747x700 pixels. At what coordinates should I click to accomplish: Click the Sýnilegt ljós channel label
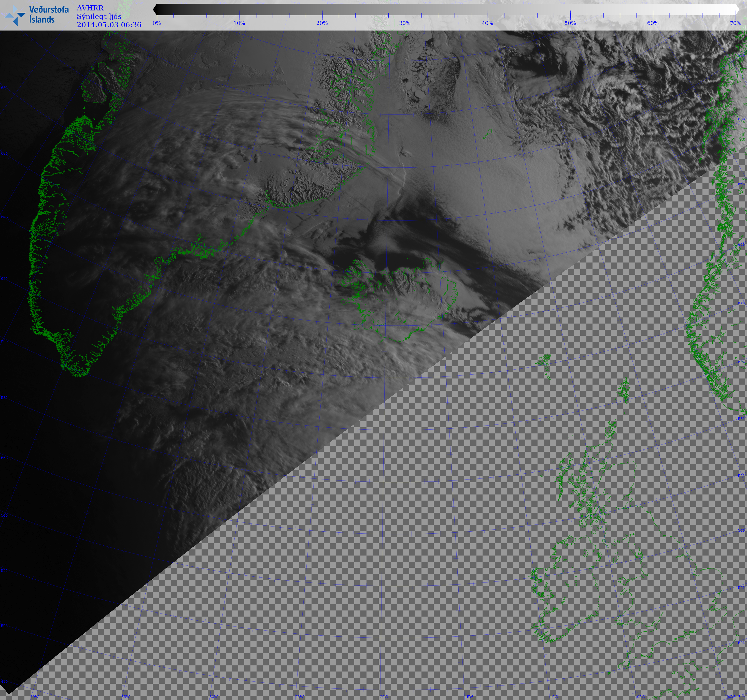coord(99,16)
